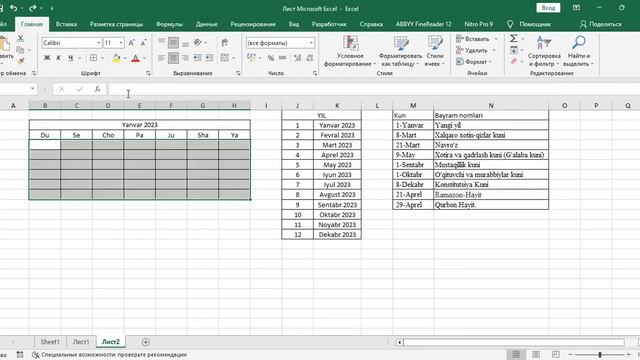Switch to the Формулы ribbon tab
The width and height of the screenshot is (640, 360).
[x=169, y=24]
